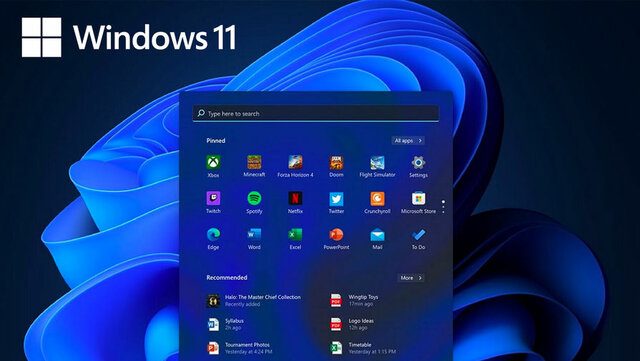
Task: Open the Twitter app icon
Action: [x=336, y=198]
